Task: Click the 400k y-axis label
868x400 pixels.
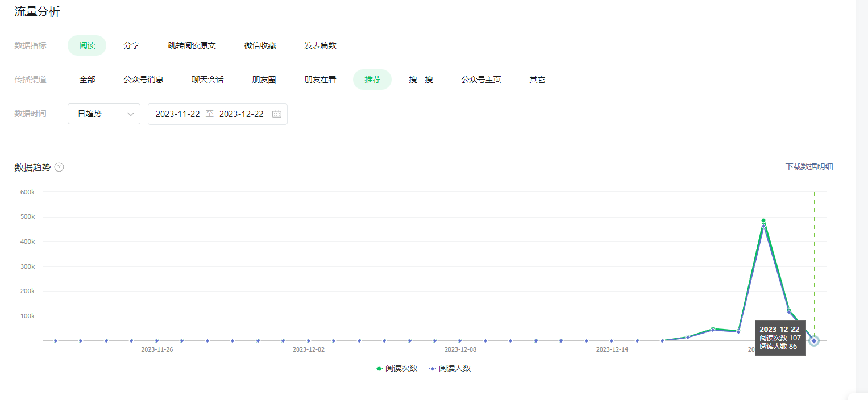Action: click(x=27, y=241)
